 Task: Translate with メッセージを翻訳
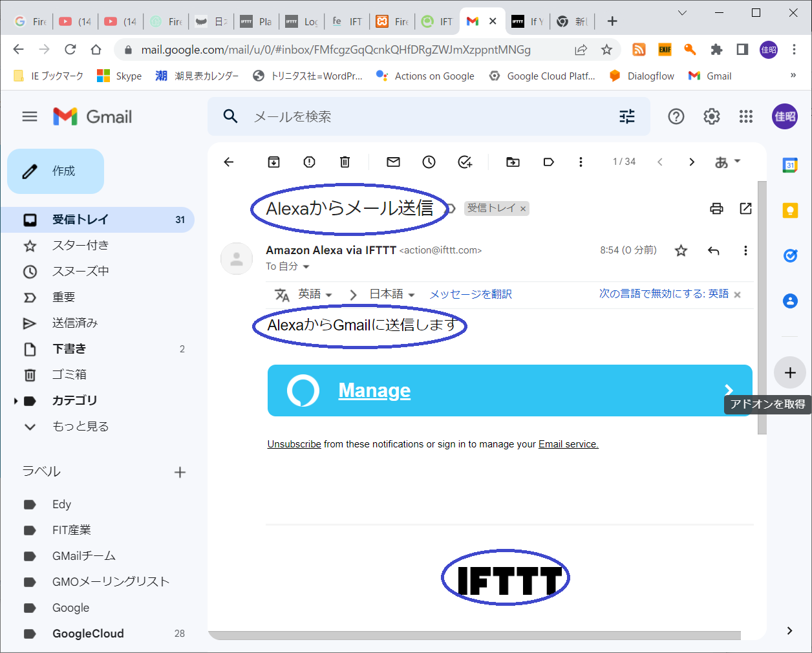coord(471,294)
